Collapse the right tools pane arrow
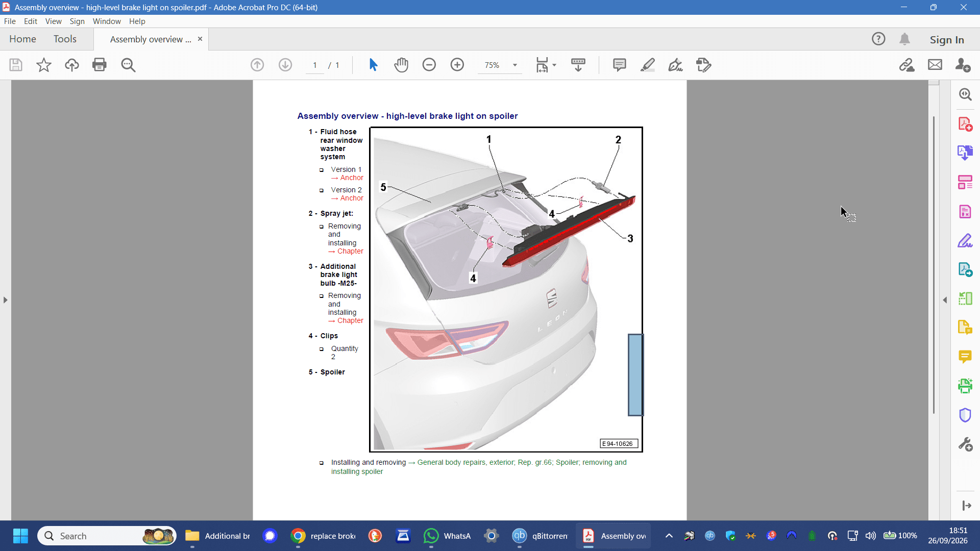Image resolution: width=980 pixels, height=551 pixels. click(945, 300)
